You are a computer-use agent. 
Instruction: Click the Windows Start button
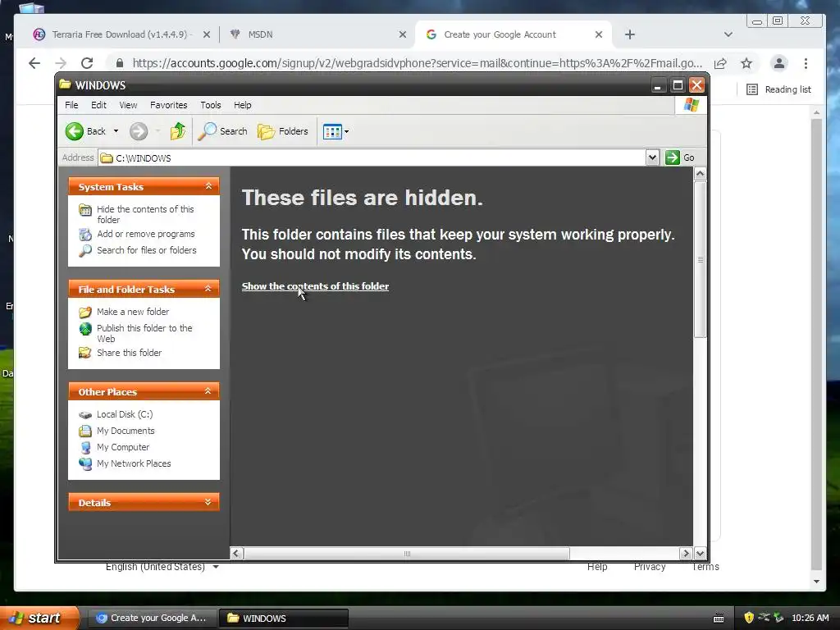pyautogui.click(x=39, y=618)
